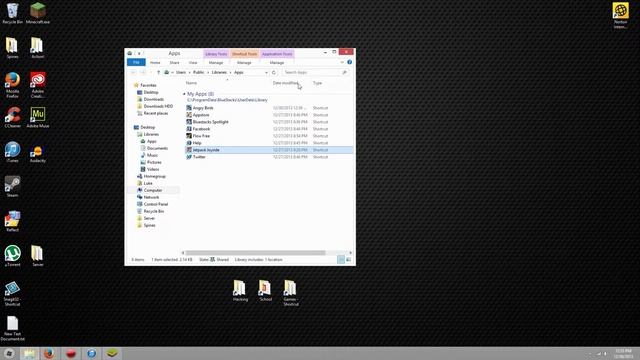Click the scrollbar right arrow in file list

click(x=350, y=253)
